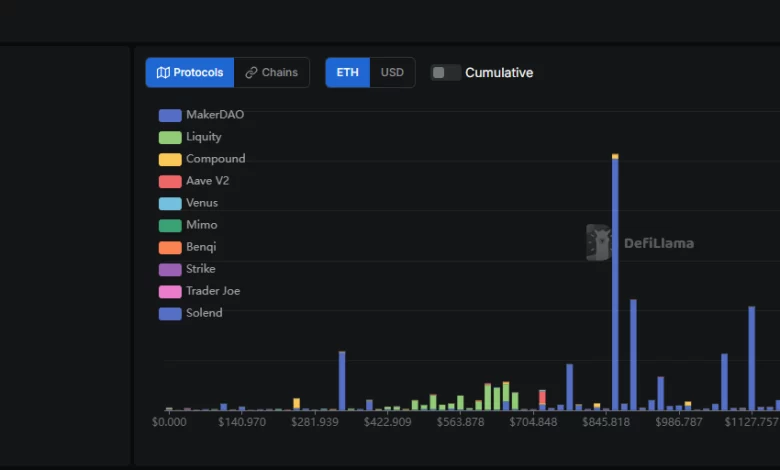Select the Protocols tab
The image size is (780, 470).
[190, 73]
